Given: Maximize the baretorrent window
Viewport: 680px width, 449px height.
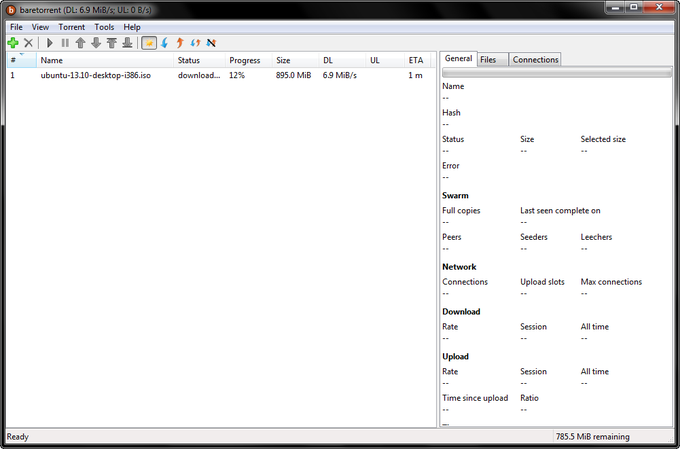Looking at the screenshot, I should click(634, 7).
